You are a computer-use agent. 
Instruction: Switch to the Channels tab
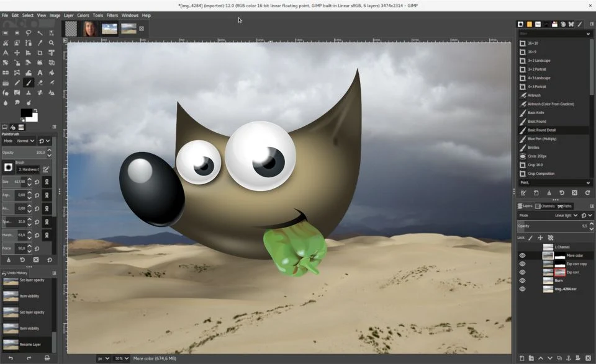545,206
